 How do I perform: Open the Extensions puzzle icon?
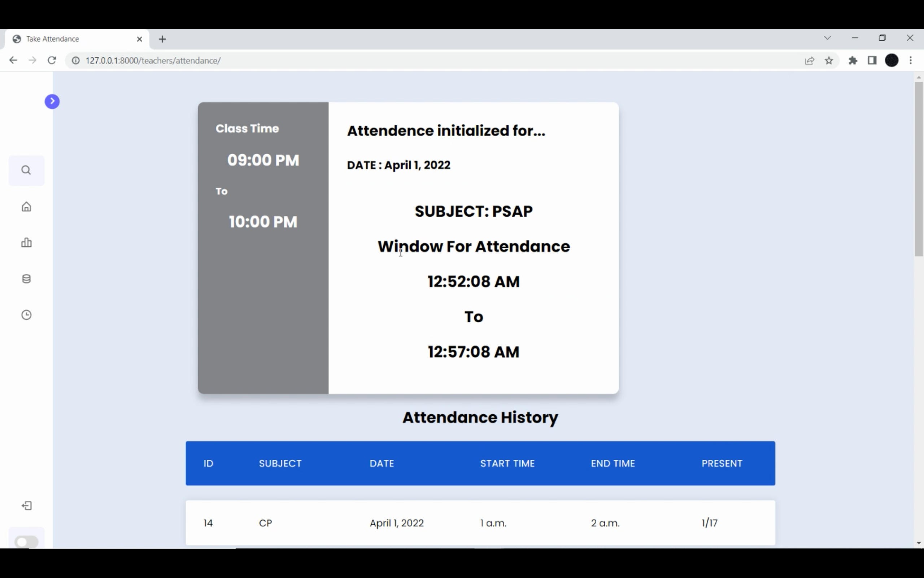click(853, 60)
